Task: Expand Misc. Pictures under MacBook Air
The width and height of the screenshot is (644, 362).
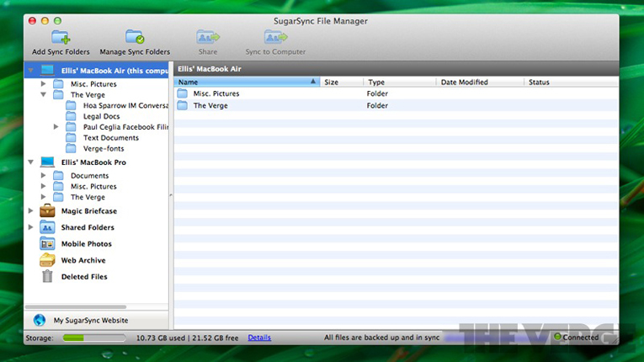Action: [x=43, y=84]
